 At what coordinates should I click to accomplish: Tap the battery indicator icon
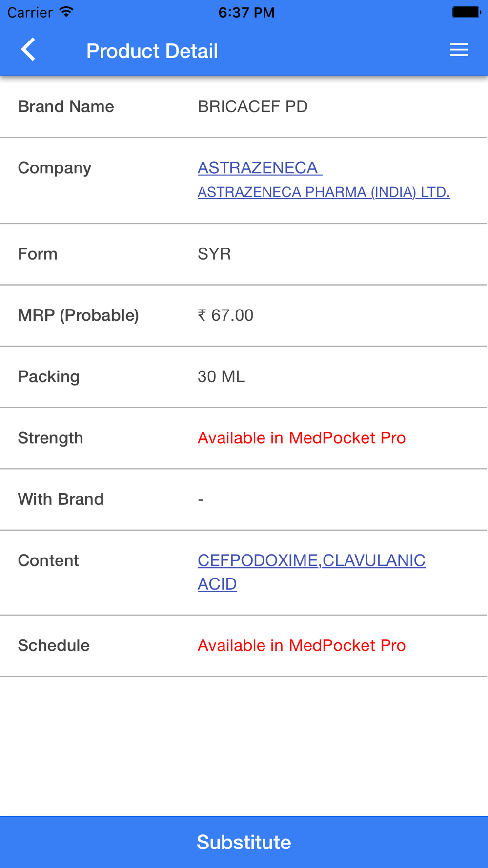click(x=466, y=12)
